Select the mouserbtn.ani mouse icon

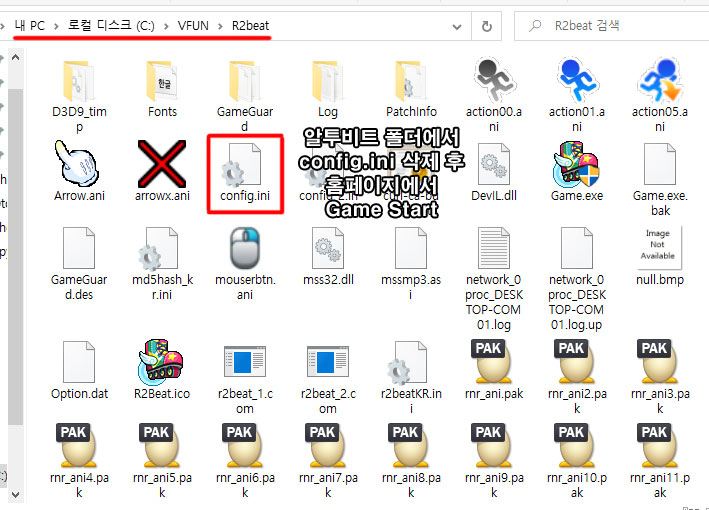[x=245, y=264]
